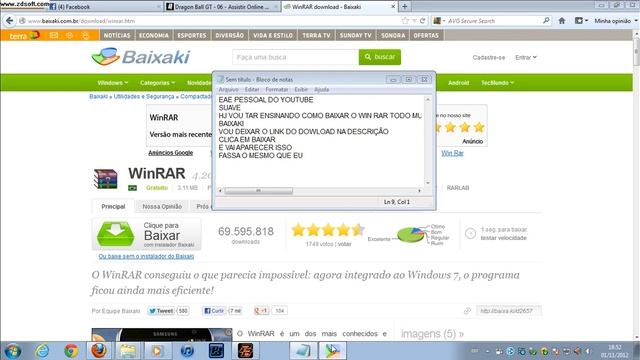Click the Facebook Curtir button
This screenshot has width=640, height=360.
214,311
